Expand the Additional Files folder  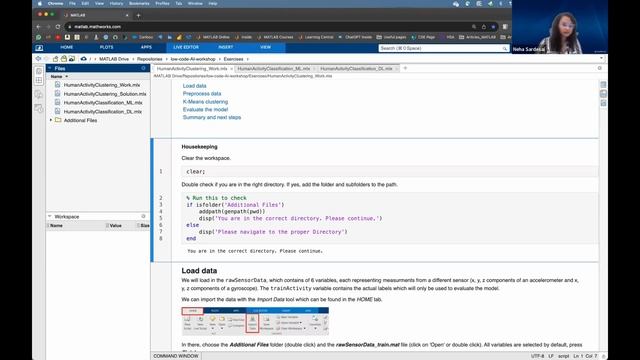tap(51, 120)
